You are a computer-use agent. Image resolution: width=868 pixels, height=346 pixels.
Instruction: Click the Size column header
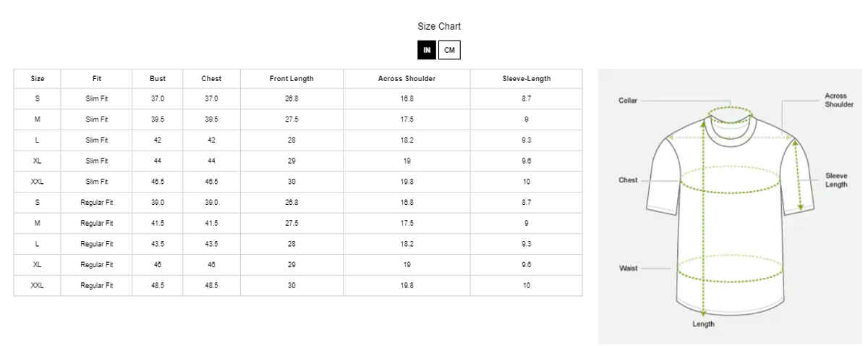coord(38,78)
